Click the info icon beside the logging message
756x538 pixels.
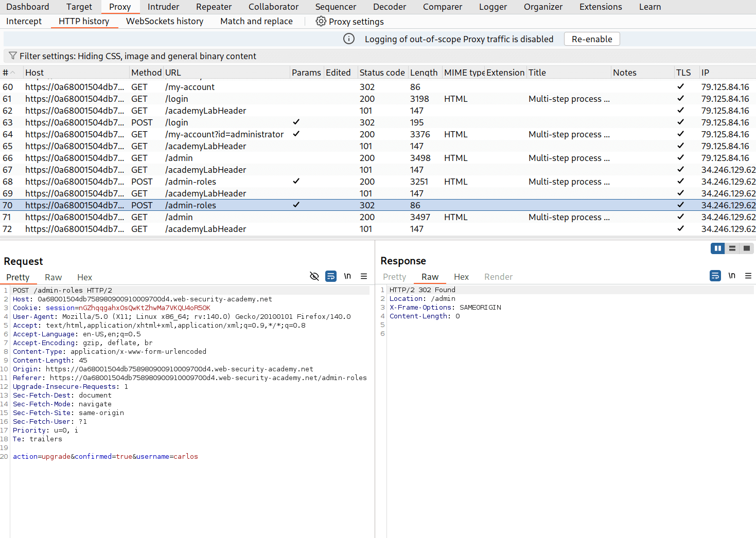coord(348,39)
